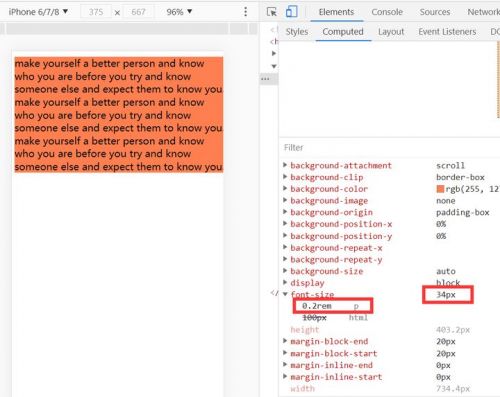Expand the margin-block-end property

tap(285, 341)
